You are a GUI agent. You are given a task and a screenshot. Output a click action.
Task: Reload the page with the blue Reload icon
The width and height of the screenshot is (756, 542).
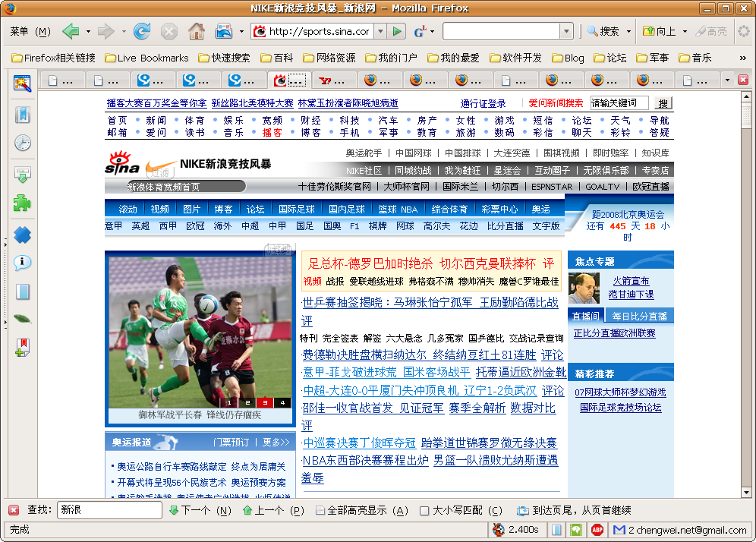142,32
